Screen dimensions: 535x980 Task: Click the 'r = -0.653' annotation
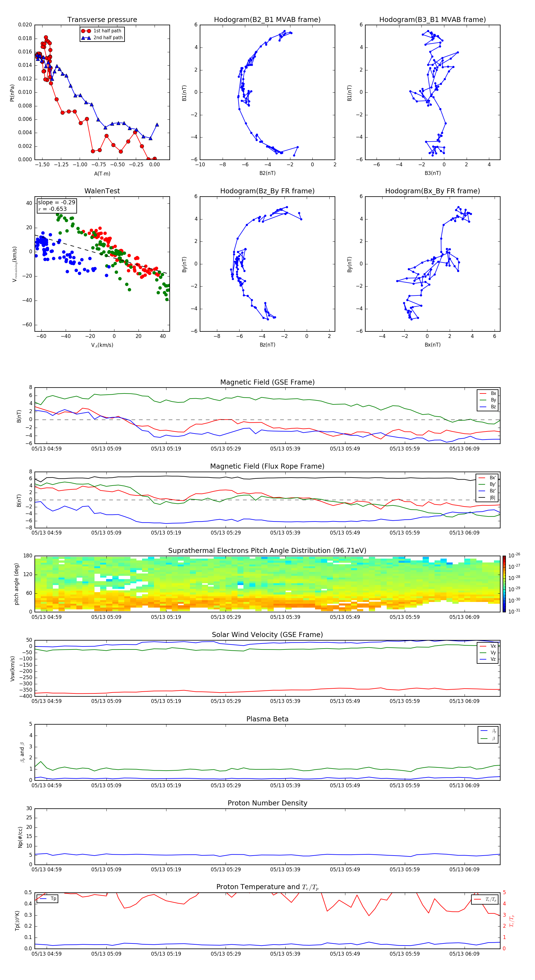coord(53,209)
